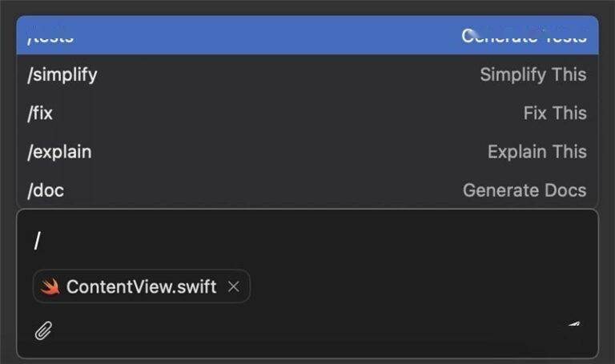
Task: Focus the prompt field containing the slash
Action: click(x=307, y=241)
